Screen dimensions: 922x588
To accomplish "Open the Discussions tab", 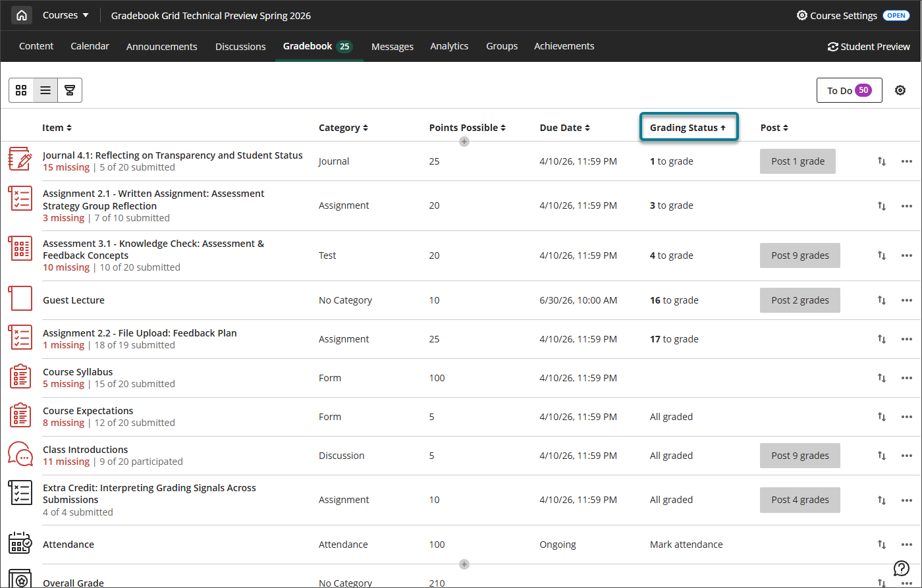I will pyautogui.click(x=240, y=47).
